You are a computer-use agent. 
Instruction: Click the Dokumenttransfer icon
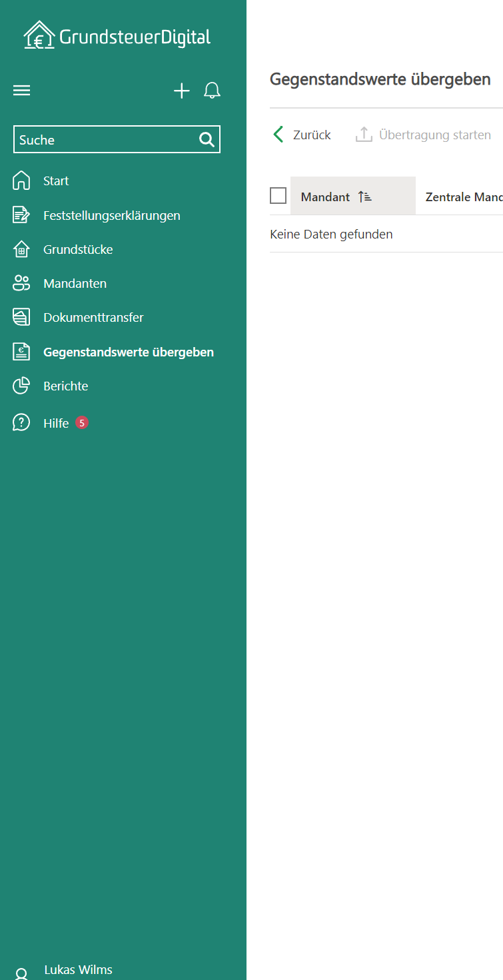[22, 317]
